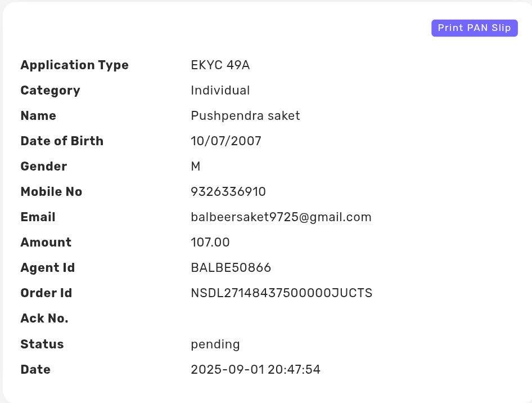Click the timestamp 2025-09-01 20:47:54
The height and width of the screenshot is (403, 532).
pos(255,370)
